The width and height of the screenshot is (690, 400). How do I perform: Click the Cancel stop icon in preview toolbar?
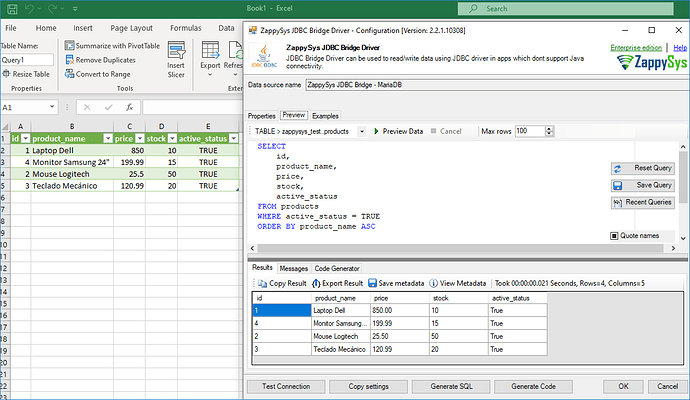coord(433,131)
